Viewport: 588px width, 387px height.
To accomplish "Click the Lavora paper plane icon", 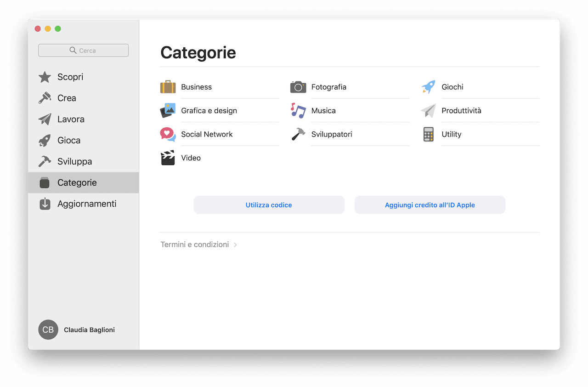I will pyautogui.click(x=45, y=119).
